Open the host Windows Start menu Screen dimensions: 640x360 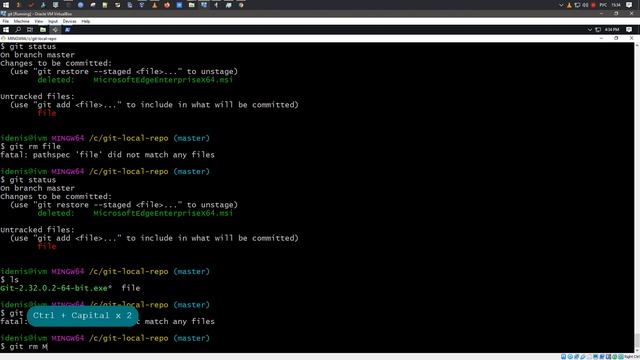[x=6, y=5]
